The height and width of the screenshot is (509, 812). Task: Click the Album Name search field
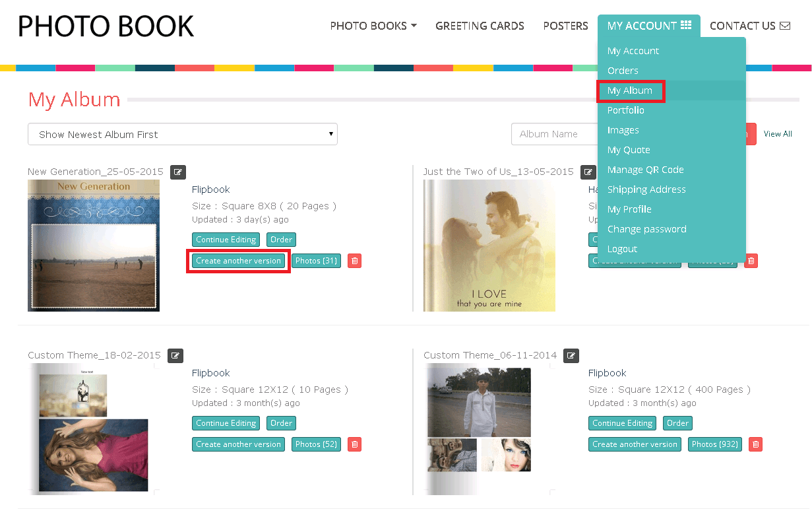coord(554,134)
